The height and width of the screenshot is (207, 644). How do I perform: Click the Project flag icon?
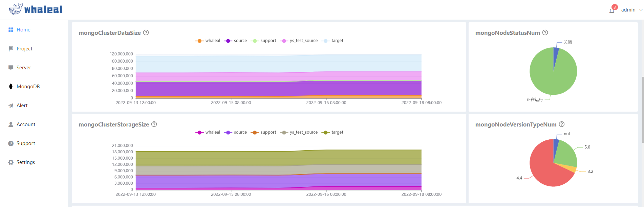point(11,49)
